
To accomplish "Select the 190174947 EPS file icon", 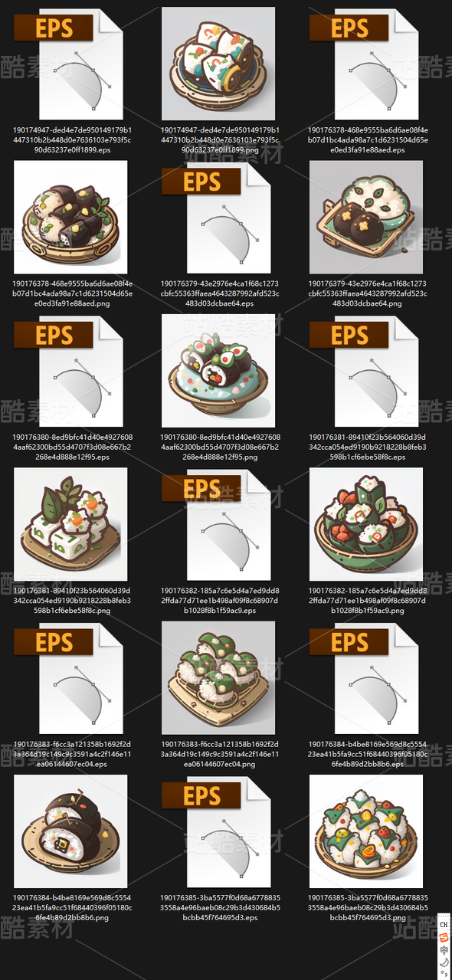I will click(69, 63).
